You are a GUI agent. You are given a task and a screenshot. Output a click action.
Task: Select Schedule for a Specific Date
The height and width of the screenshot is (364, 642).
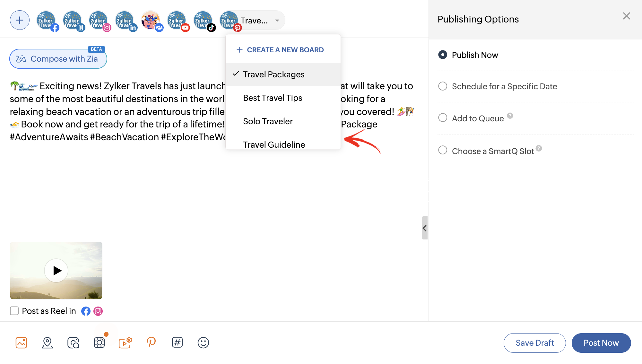pyautogui.click(x=443, y=86)
